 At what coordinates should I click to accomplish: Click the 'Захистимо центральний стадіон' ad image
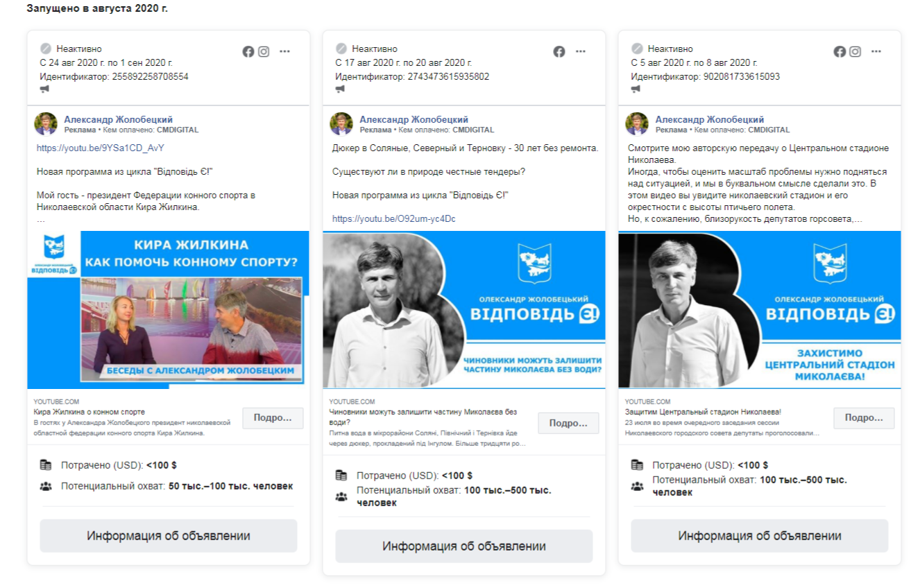point(760,310)
